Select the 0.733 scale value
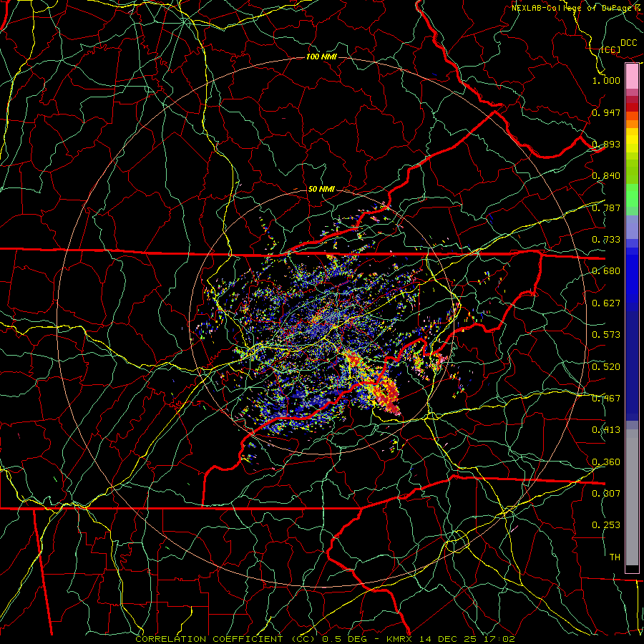Image resolution: width=644 pixels, height=644 pixels. 606,240
